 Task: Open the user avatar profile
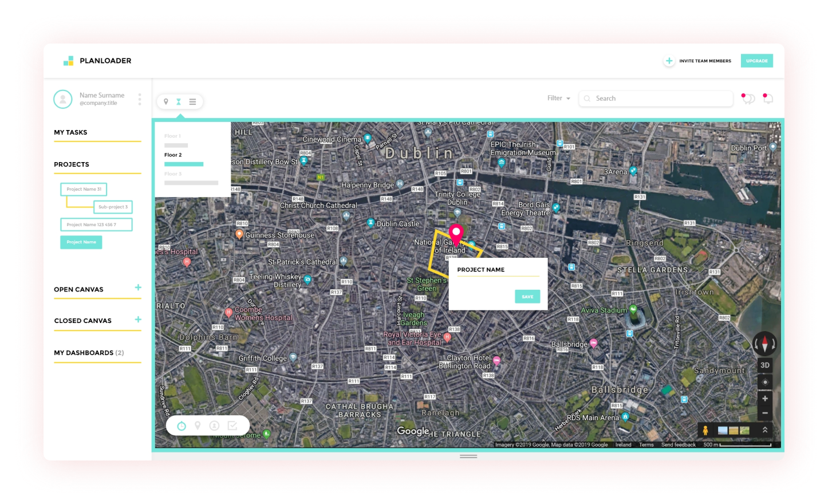[63, 99]
